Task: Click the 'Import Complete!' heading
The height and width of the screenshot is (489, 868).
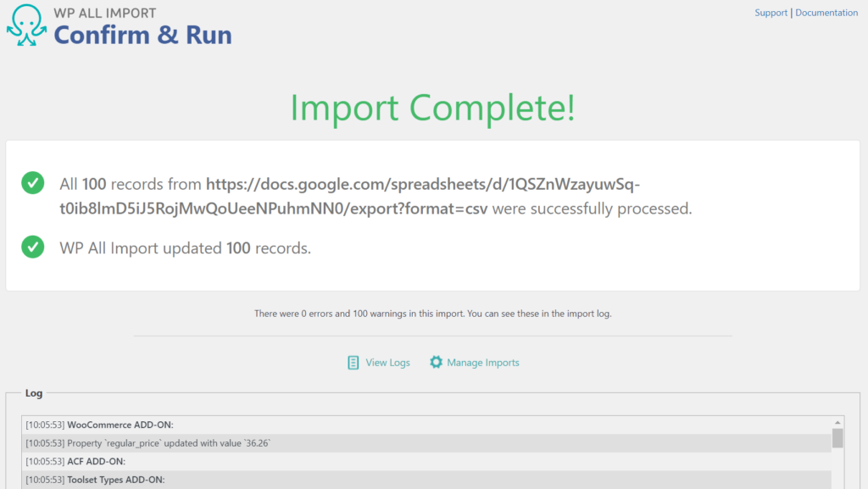Action: click(x=433, y=108)
